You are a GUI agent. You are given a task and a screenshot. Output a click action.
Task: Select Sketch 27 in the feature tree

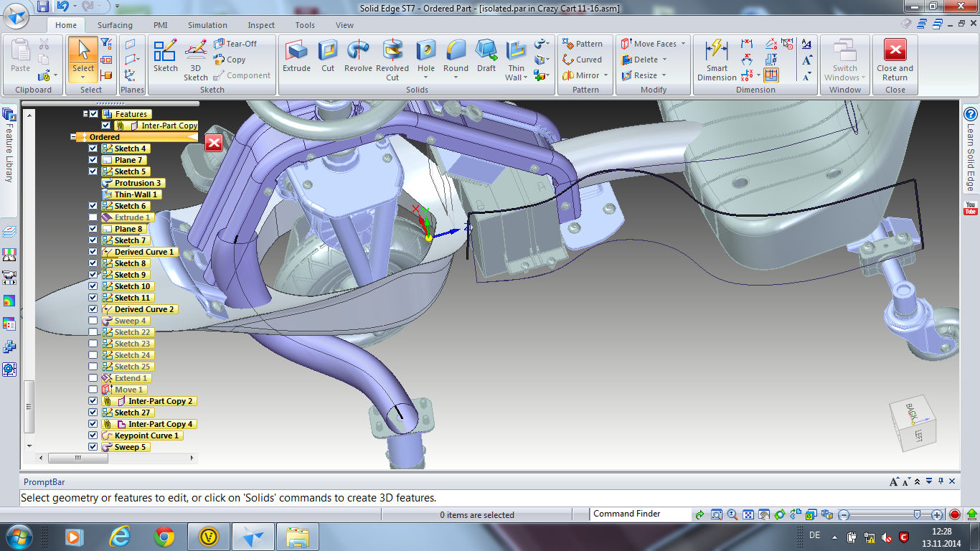click(x=127, y=413)
